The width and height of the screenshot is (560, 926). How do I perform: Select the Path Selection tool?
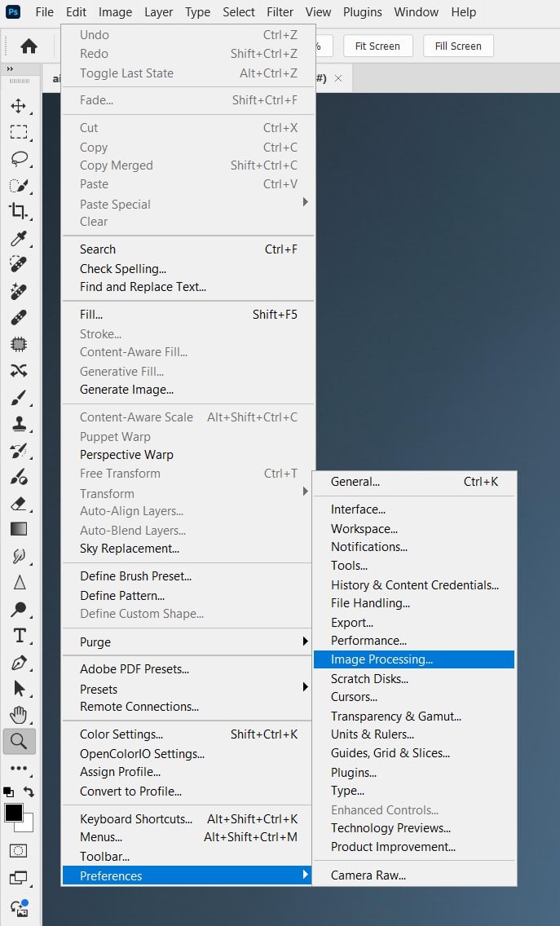point(19,689)
